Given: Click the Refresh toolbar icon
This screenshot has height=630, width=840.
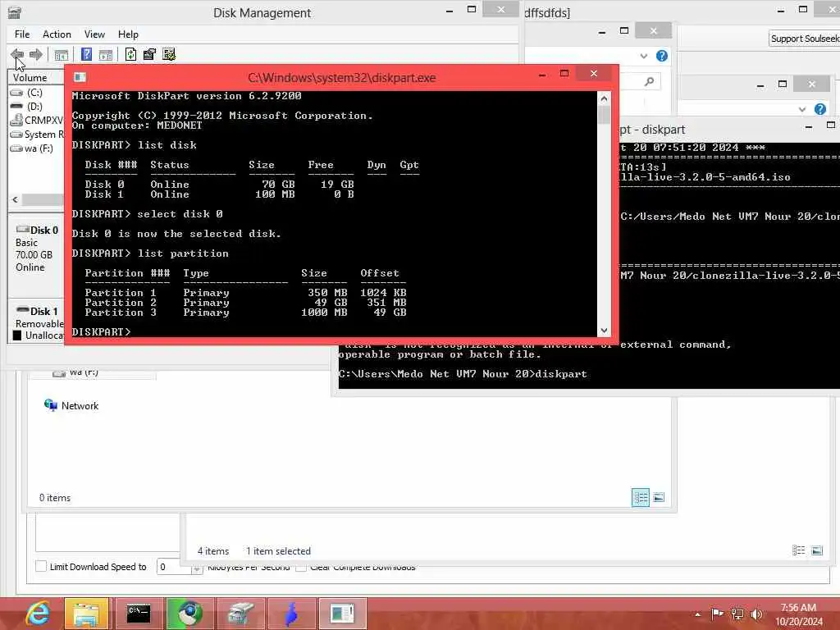Looking at the screenshot, I should tap(130, 54).
